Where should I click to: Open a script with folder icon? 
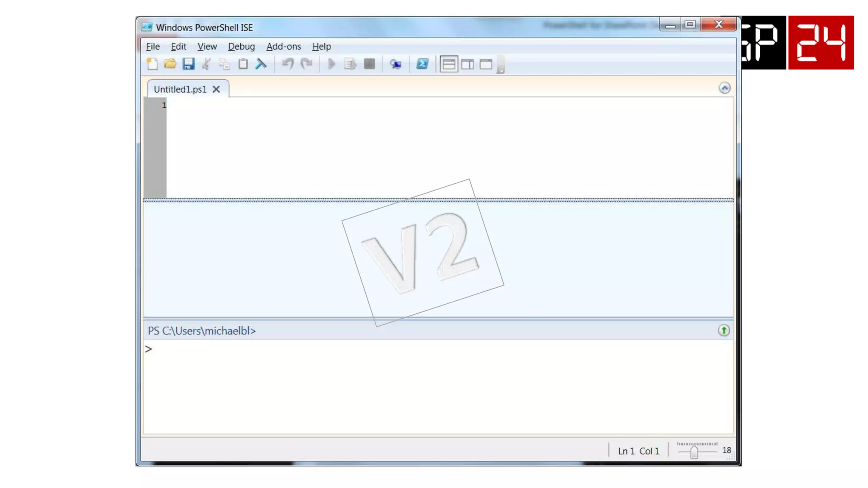pos(170,64)
